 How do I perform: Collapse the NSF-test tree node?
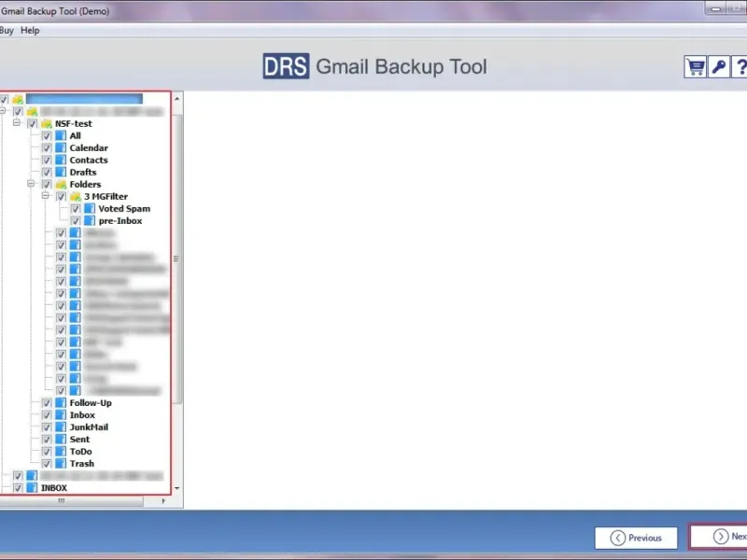pos(17,123)
